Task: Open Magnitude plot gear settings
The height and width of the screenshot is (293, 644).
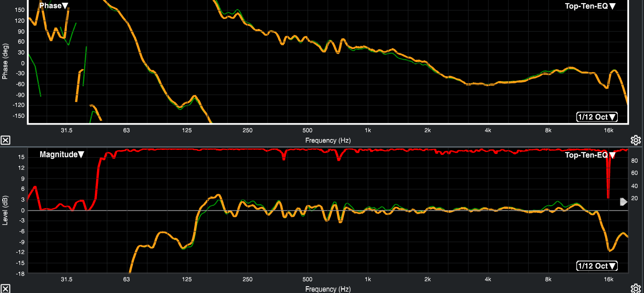Action: pos(635,288)
